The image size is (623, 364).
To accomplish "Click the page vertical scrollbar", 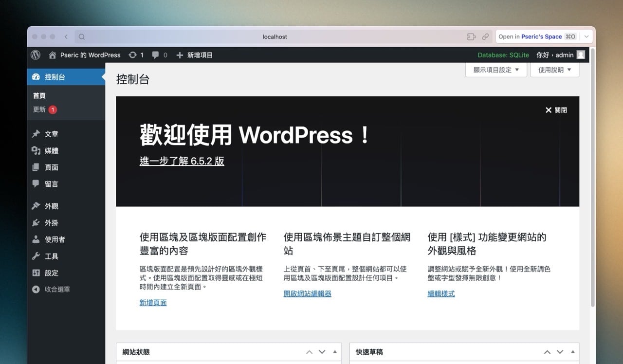I will [x=592, y=178].
